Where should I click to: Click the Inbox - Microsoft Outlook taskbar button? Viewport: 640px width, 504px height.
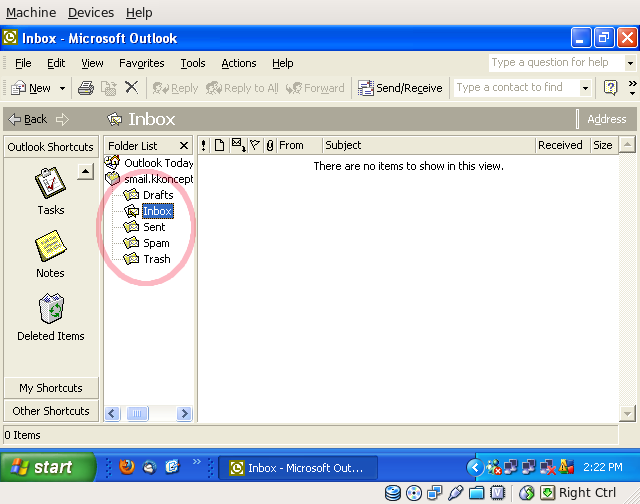pyautogui.click(x=298, y=468)
